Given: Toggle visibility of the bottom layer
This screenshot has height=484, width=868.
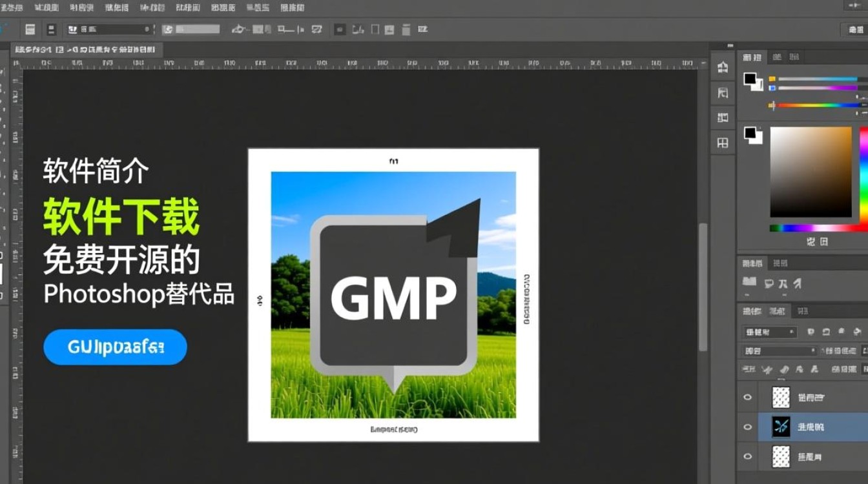Looking at the screenshot, I should [747, 457].
